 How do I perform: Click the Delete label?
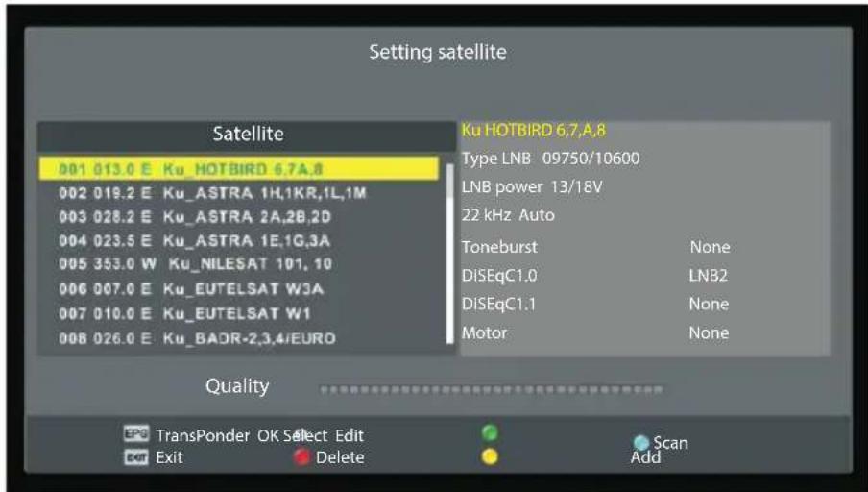(340, 457)
